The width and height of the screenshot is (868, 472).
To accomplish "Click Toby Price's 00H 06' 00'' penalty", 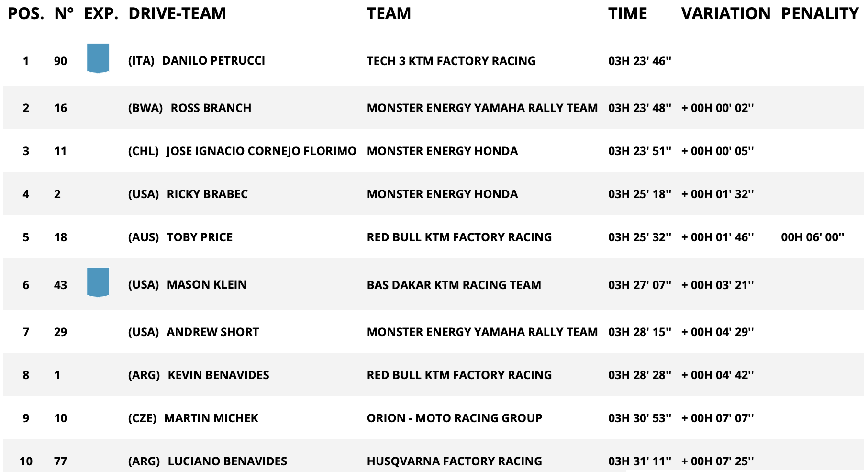I will point(812,237).
